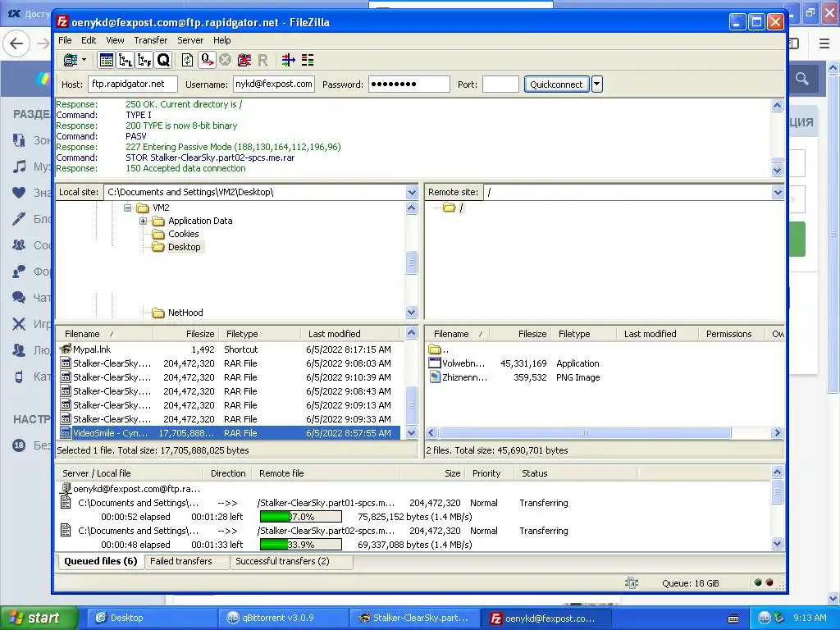
Task: Click message log scroll up arrow
Action: 778,106
